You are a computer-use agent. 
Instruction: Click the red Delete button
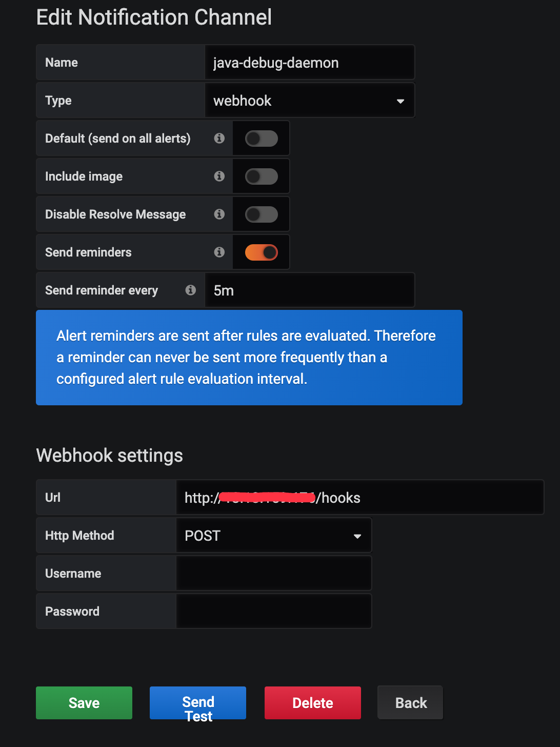coord(313,703)
